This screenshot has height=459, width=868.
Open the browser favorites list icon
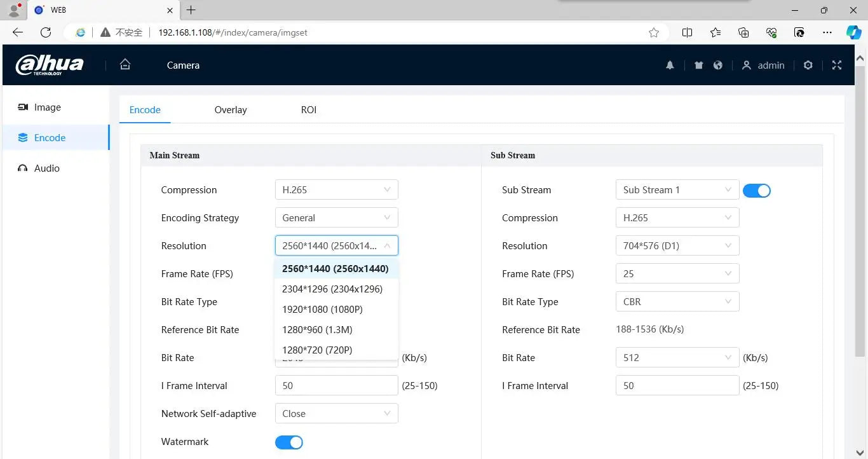coord(715,32)
